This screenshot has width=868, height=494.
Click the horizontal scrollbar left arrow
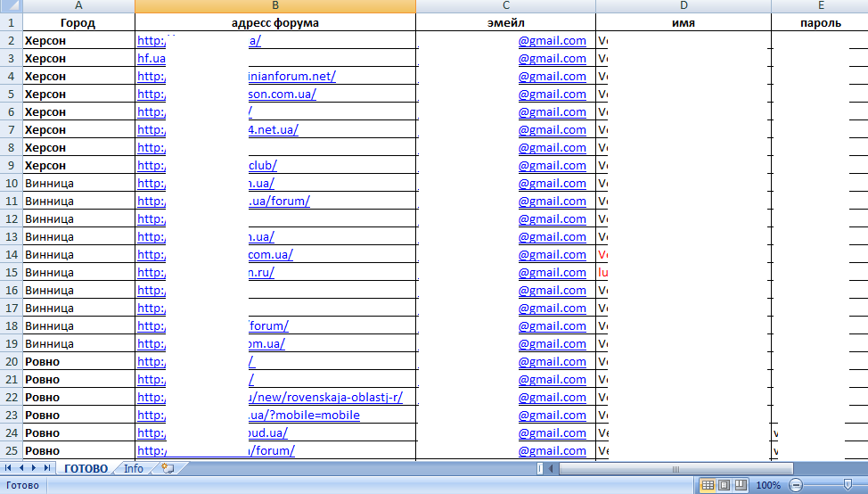point(551,468)
